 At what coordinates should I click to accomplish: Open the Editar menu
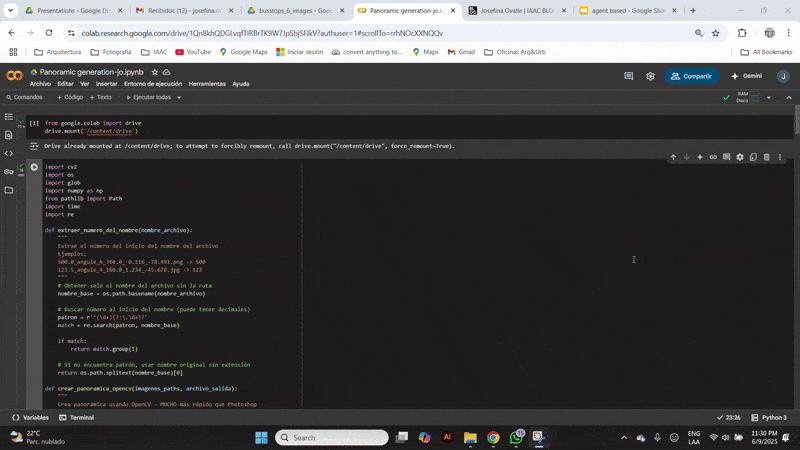click(65, 84)
